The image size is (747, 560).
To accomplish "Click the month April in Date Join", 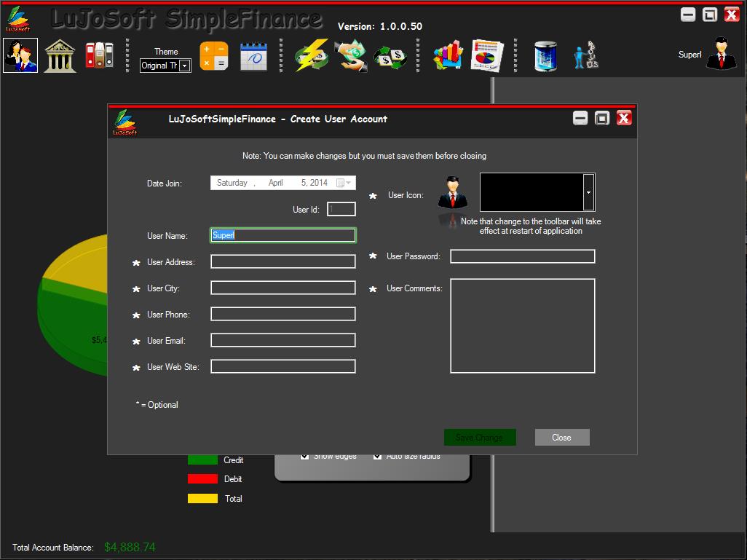I will [275, 183].
